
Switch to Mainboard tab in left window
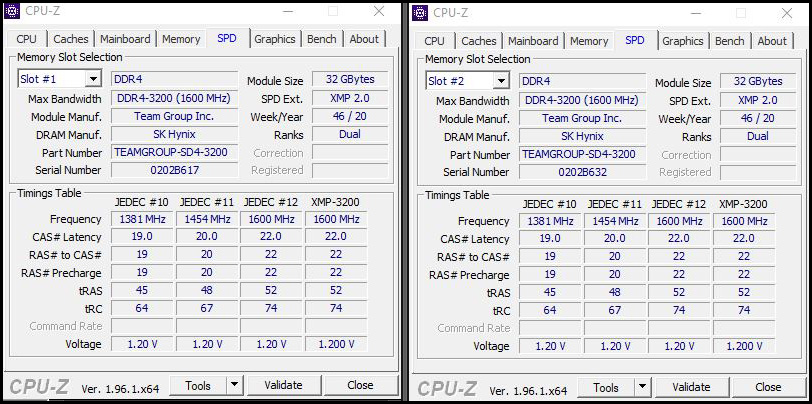(125, 39)
